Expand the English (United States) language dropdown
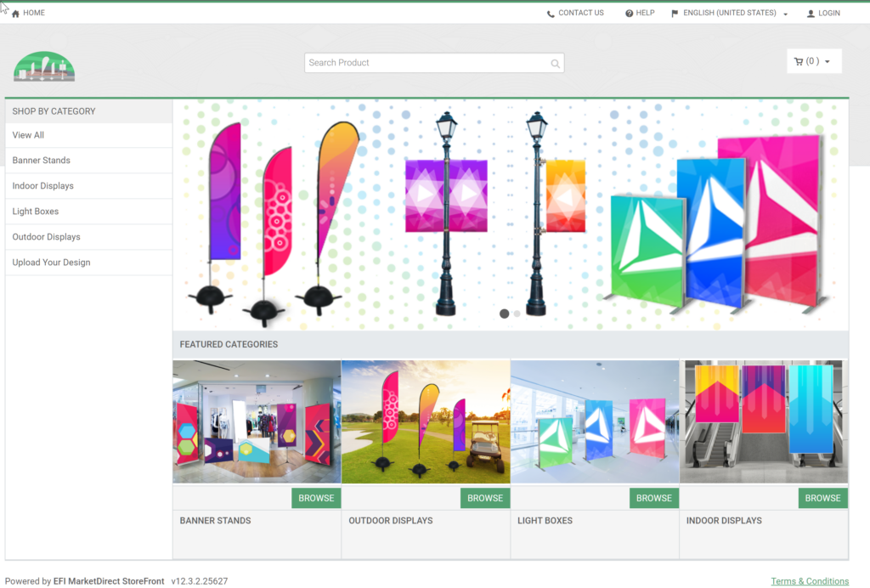 click(x=785, y=14)
